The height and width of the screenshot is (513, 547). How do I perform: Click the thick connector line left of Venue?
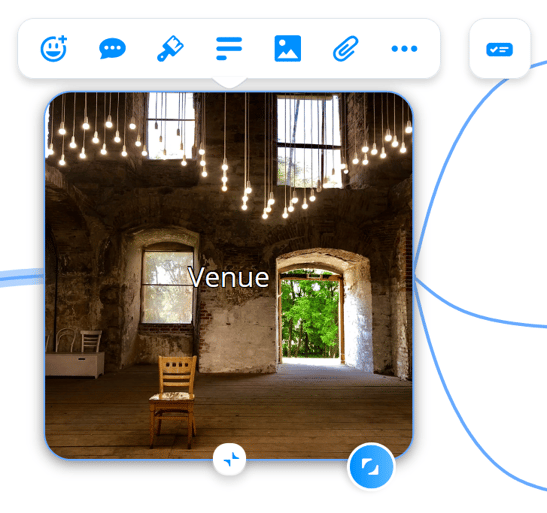click(x=22, y=277)
